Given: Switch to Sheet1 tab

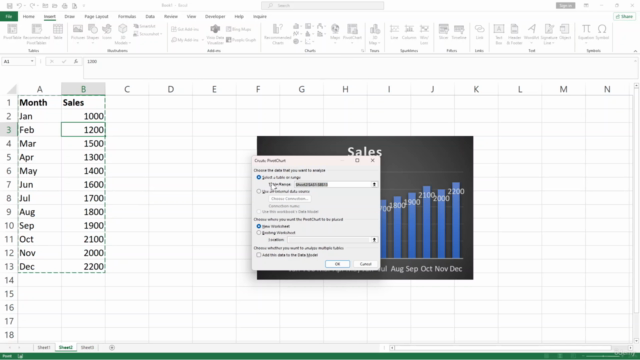Looking at the screenshot, I should click(44, 347).
